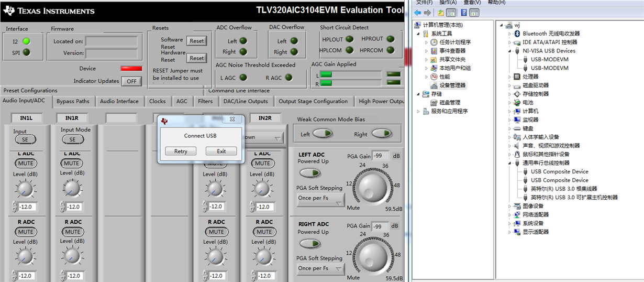The height and width of the screenshot is (282, 644).
Task: Click the 键盘 keyboard icon
Action: (517, 128)
